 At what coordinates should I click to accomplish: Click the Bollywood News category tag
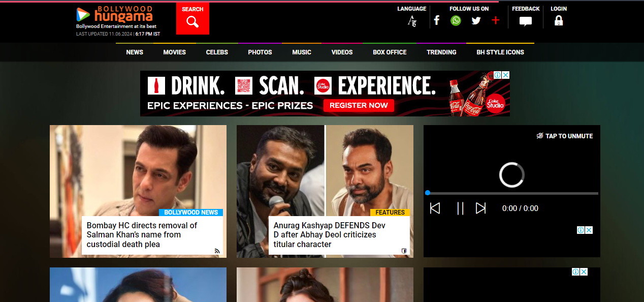click(x=191, y=213)
